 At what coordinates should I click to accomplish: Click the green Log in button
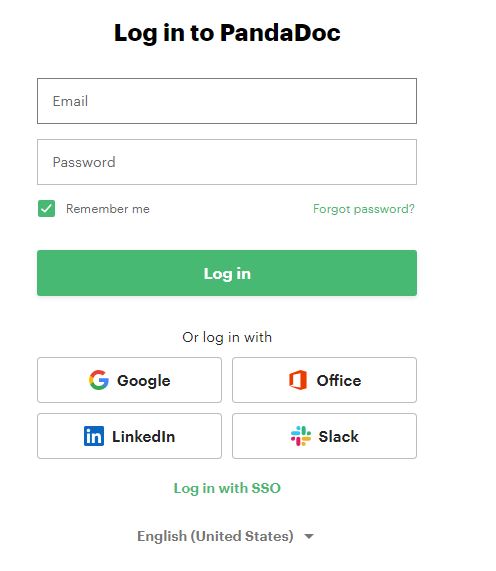pos(227,273)
